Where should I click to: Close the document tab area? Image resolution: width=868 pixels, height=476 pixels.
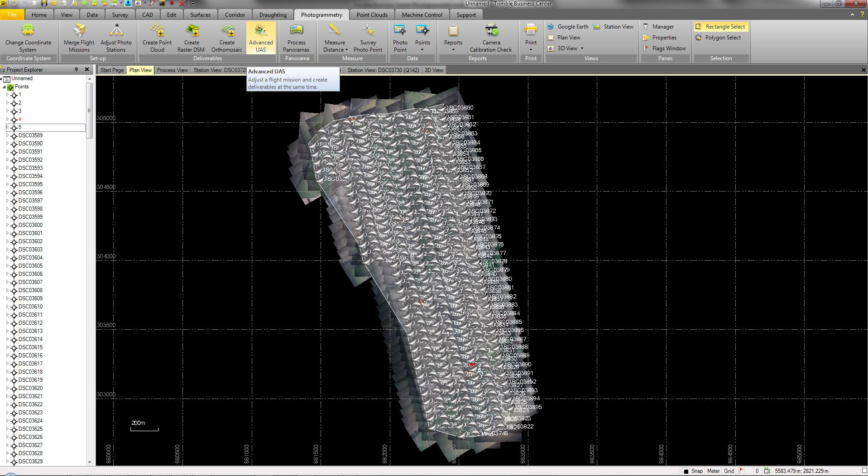(863, 70)
